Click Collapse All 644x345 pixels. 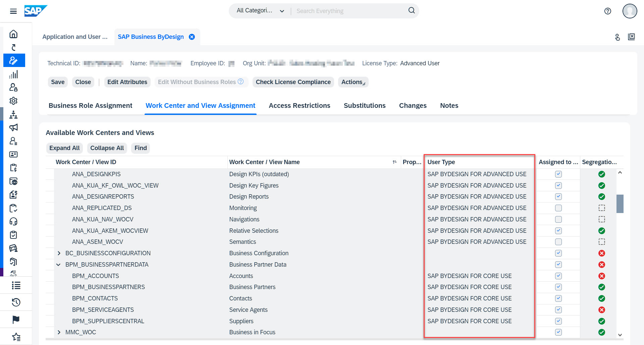(107, 148)
